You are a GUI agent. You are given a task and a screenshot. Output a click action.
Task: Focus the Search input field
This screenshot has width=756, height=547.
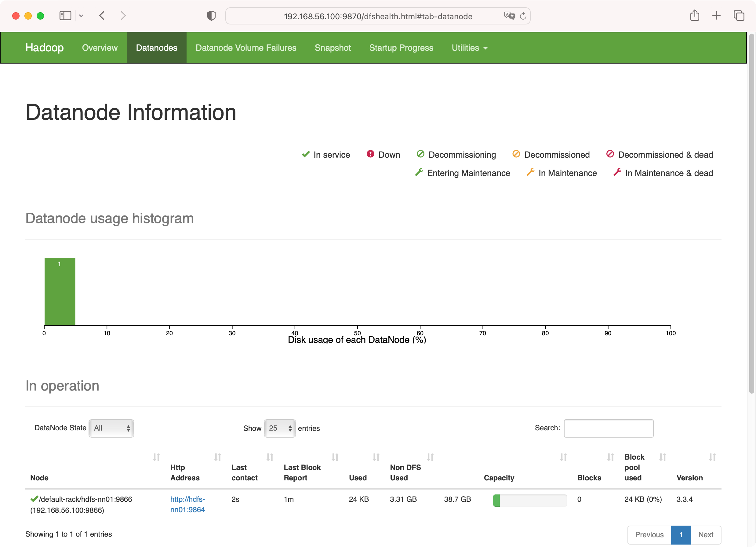click(608, 428)
